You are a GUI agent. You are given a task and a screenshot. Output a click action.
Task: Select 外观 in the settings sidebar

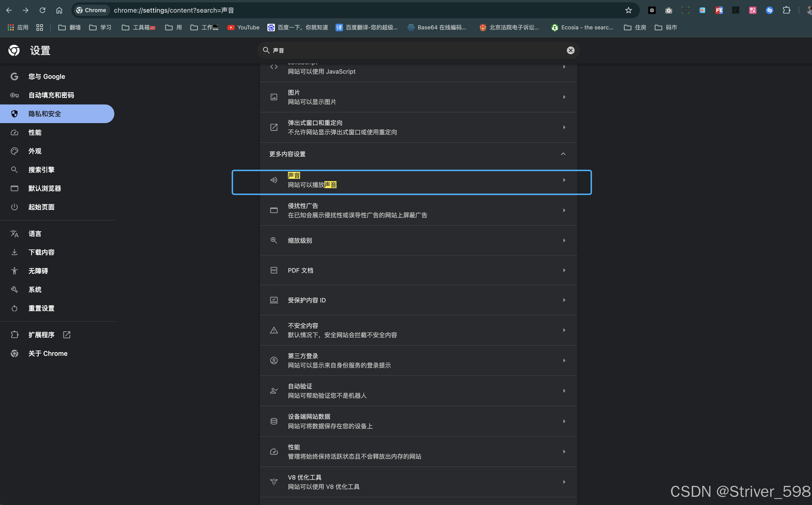click(35, 151)
